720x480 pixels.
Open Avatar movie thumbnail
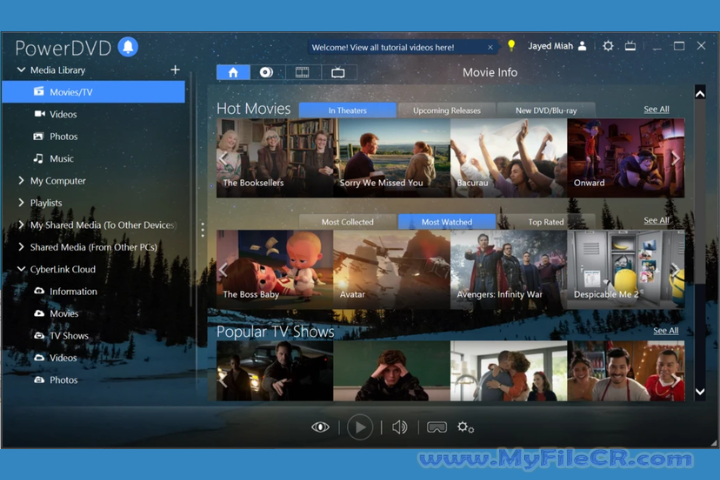pos(392,269)
